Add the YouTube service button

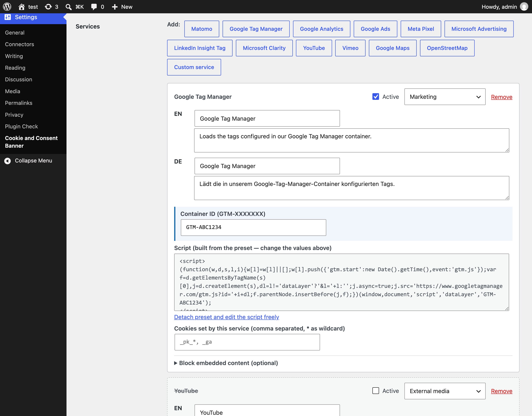tap(314, 48)
